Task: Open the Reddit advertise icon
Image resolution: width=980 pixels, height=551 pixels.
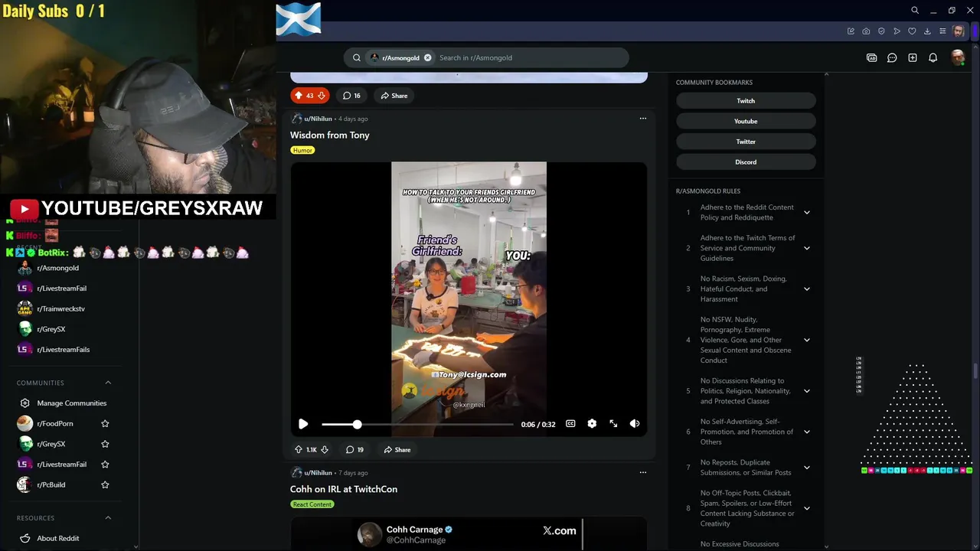Action: coord(871,57)
